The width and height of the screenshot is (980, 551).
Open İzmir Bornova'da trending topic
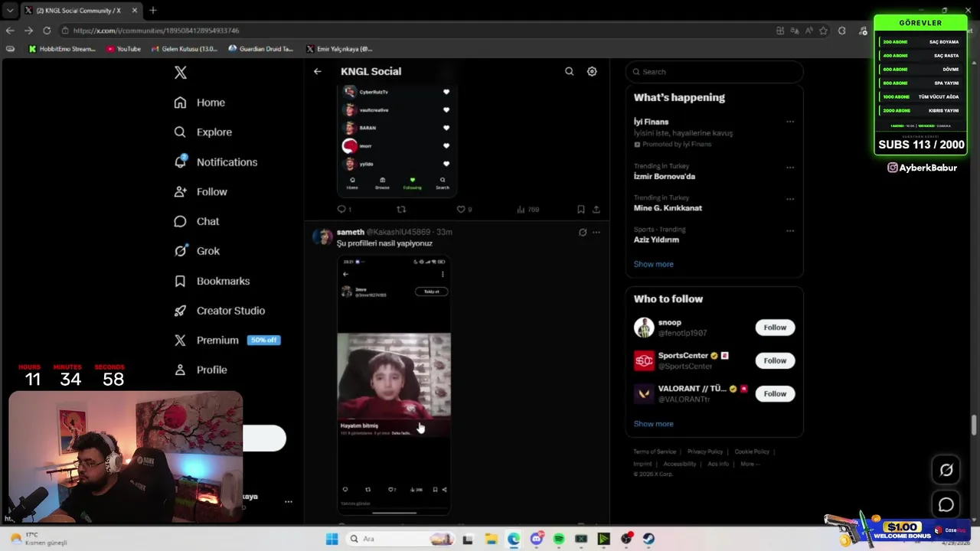point(665,176)
